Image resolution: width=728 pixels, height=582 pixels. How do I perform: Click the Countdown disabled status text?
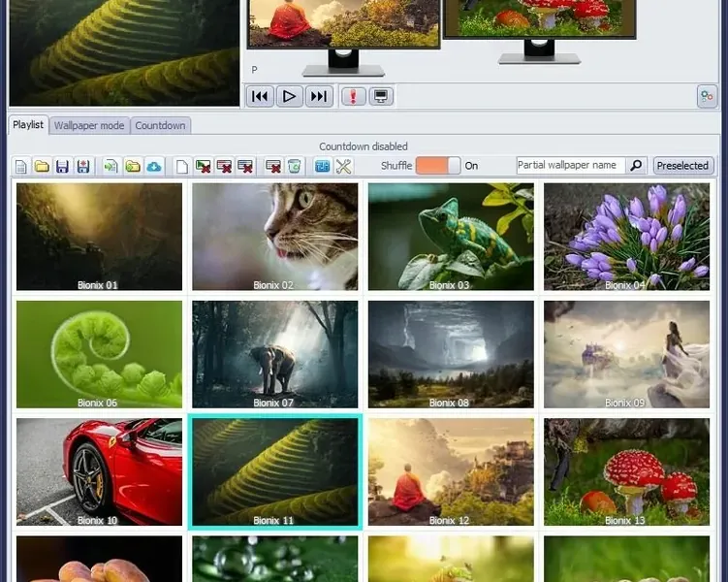(x=364, y=146)
